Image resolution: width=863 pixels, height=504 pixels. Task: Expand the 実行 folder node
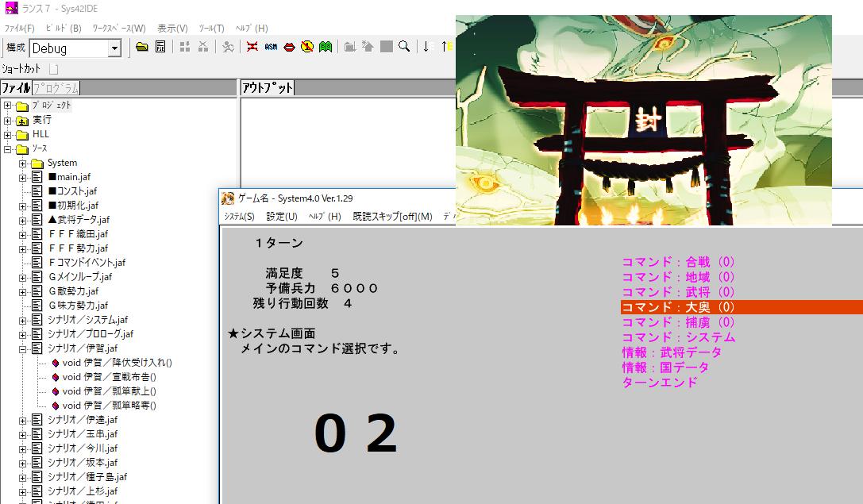point(8,120)
